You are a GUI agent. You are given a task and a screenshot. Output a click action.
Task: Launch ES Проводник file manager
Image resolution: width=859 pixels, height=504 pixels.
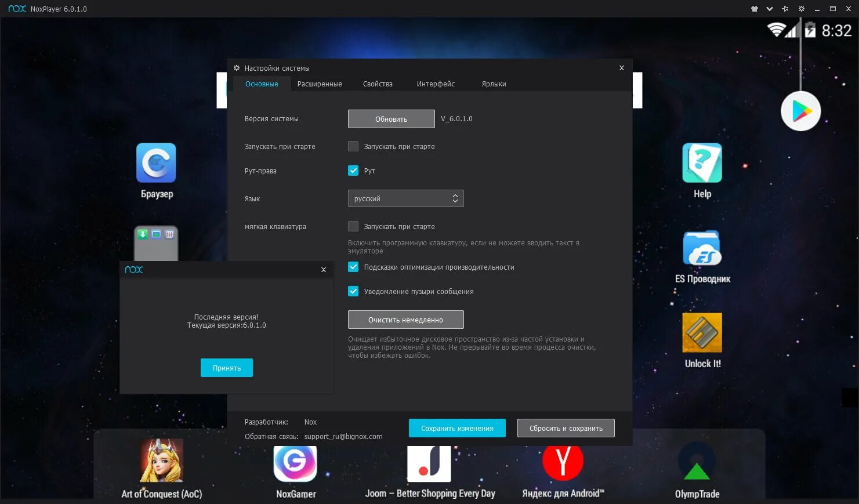tap(702, 248)
